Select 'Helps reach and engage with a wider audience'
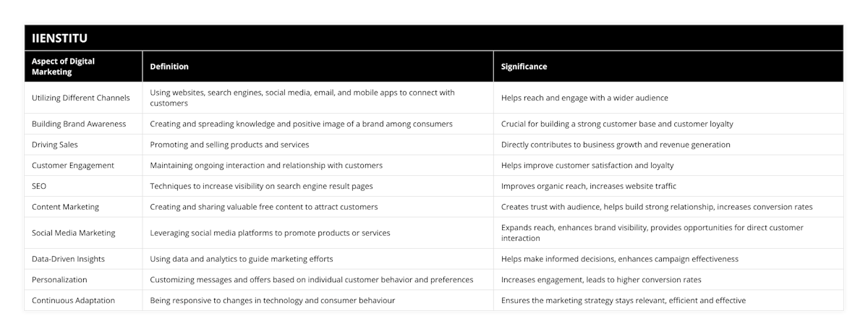 coord(584,98)
